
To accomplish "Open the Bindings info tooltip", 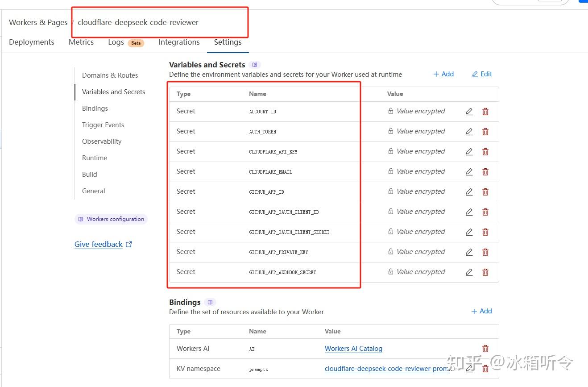I will [210, 302].
